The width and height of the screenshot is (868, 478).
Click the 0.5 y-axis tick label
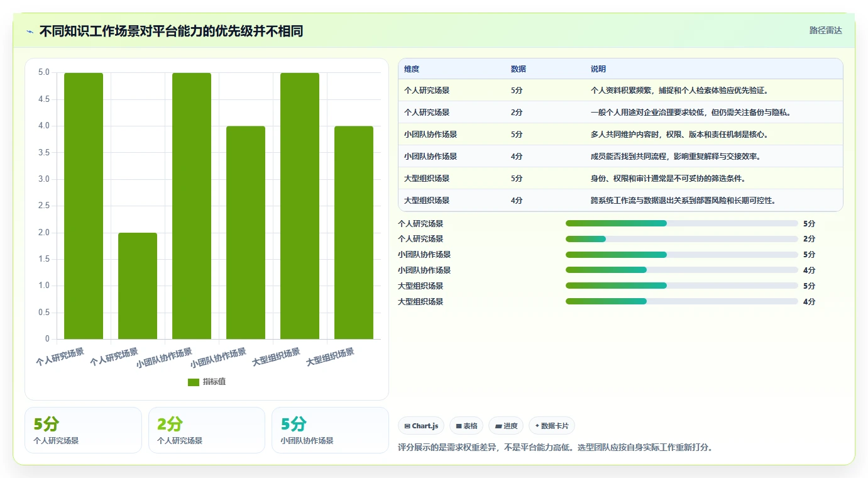pyautogui.click(x=44, y=313)
